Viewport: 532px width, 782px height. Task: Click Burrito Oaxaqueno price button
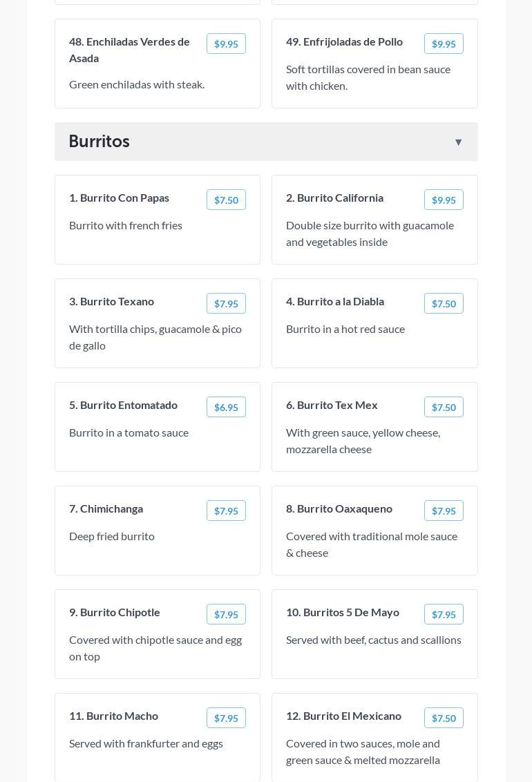click(x=444, y=511)
